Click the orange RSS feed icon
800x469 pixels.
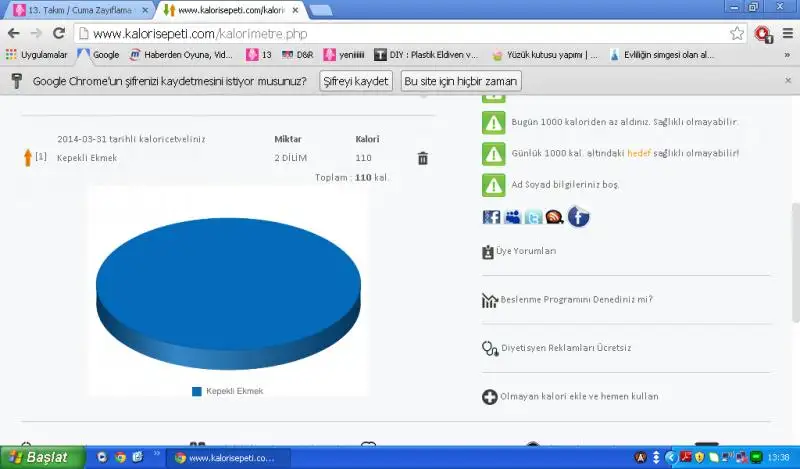[555, 217]
